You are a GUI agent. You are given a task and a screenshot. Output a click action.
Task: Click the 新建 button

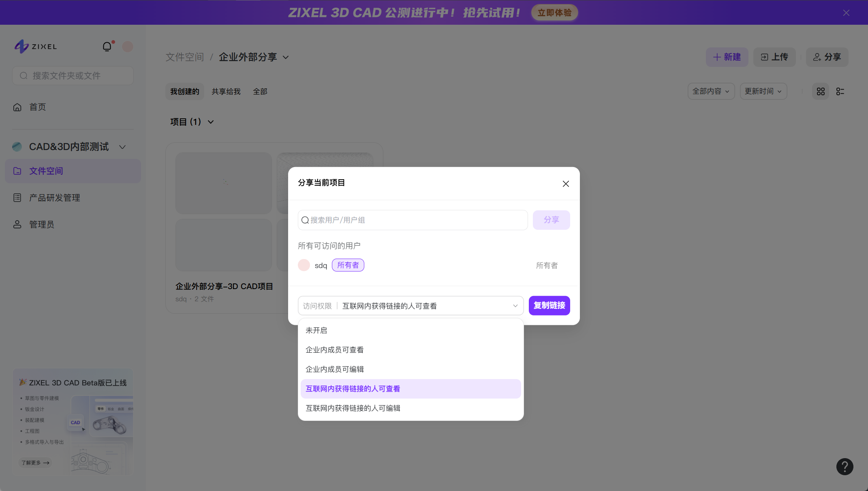click(x=727, y=57)
